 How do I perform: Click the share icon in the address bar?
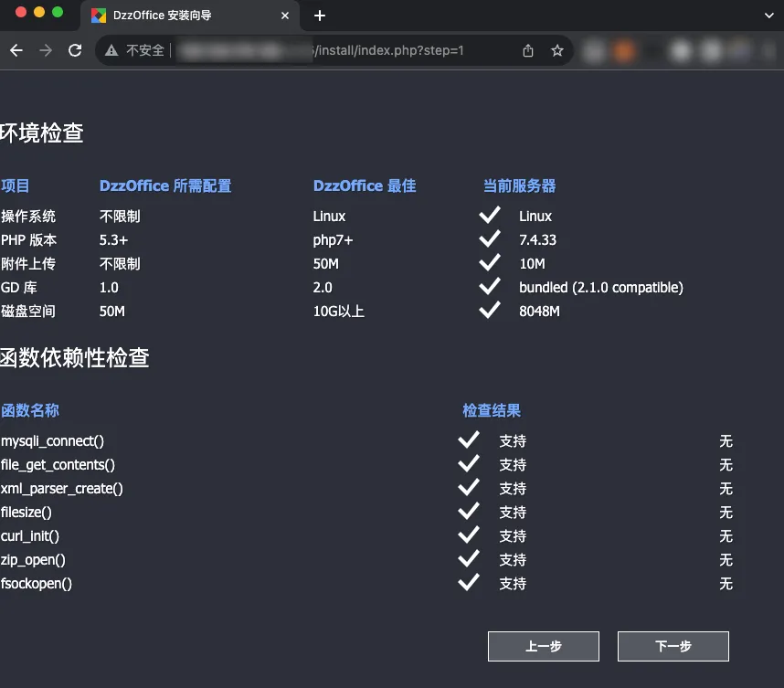(527, 51)
